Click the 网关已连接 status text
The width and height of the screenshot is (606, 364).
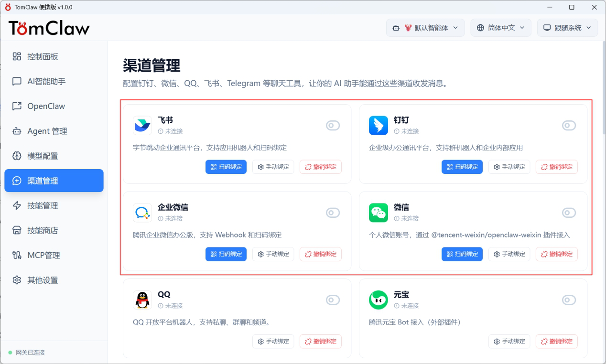[30, 353]
